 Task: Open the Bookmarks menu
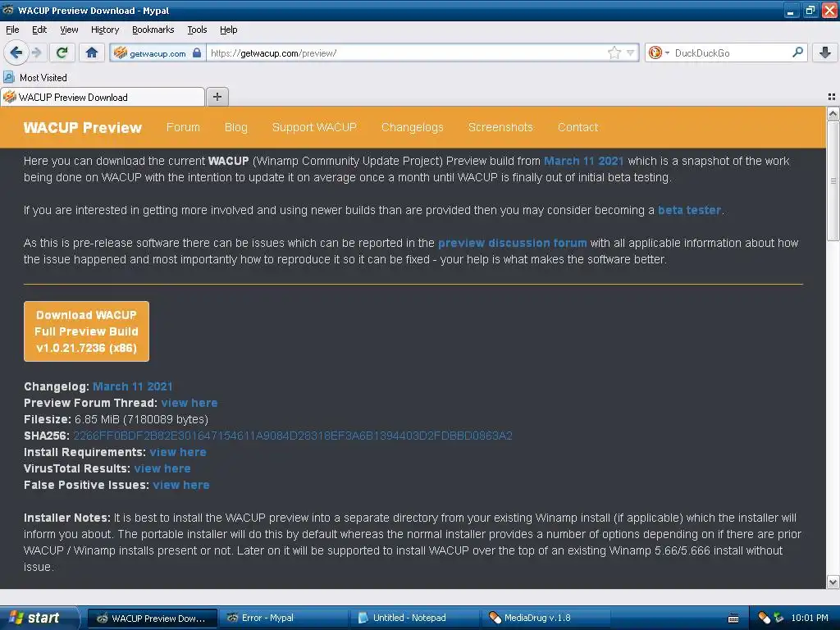[x=153, y=30]
